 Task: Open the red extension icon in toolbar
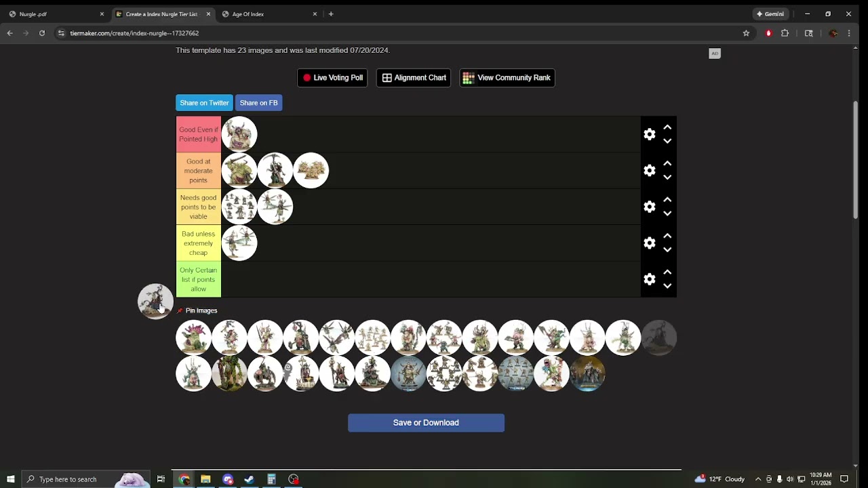coord(768,33)
